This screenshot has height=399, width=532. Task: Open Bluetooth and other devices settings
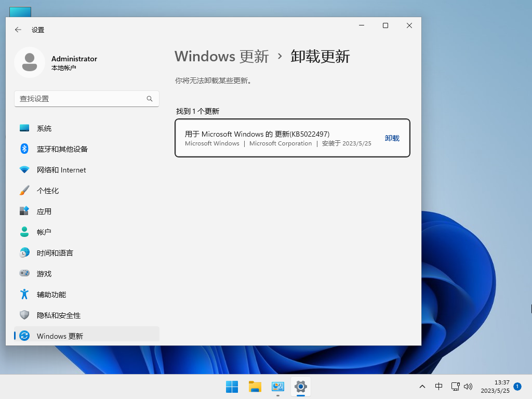click(x=62, y=149)
